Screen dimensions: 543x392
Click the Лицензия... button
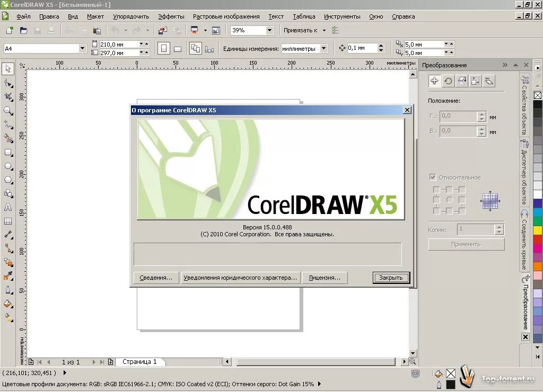pyautogui.click(x=325, y=278)
